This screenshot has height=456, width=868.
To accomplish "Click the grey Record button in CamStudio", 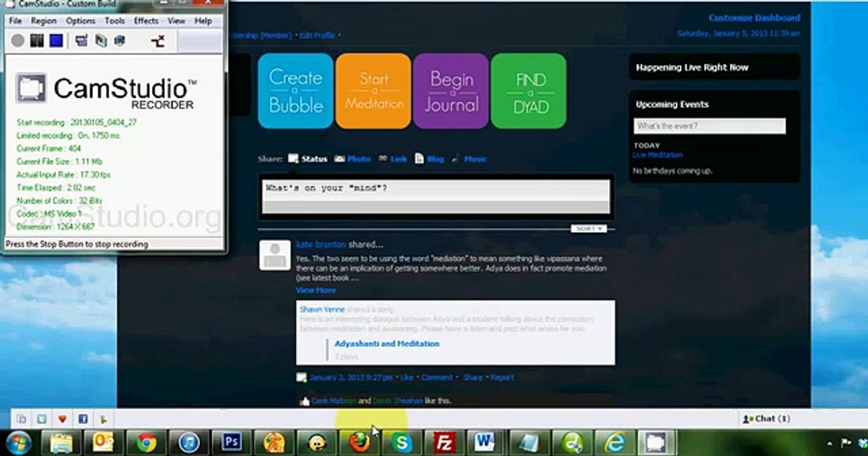I will (x=18, y=41).
